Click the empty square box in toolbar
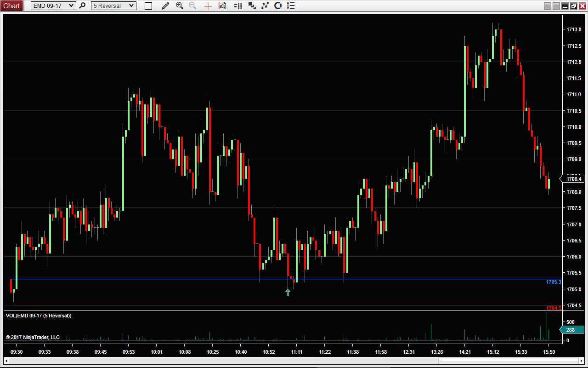This screenshot has height=368, width=588. tap(148, 6)
